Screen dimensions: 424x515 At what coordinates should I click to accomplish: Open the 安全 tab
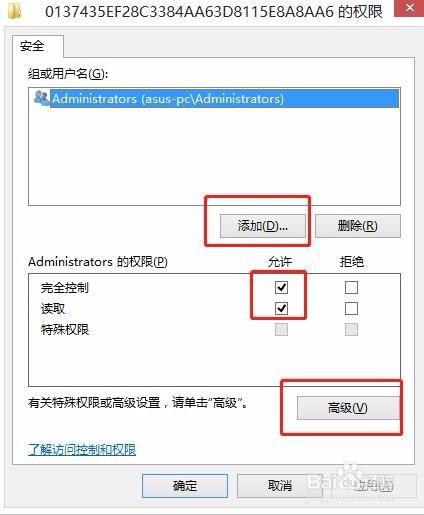(32, 46)
